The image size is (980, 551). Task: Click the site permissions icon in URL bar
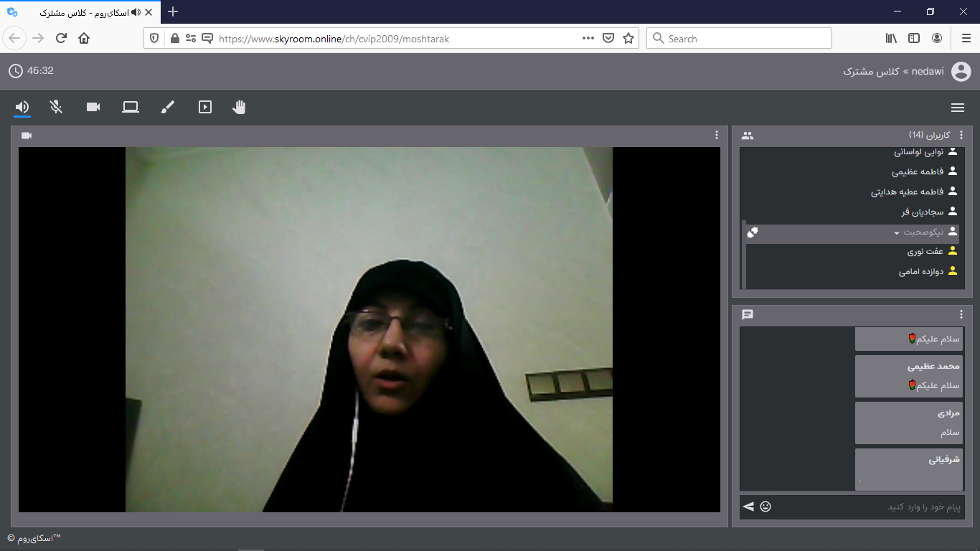pos(190,39)
